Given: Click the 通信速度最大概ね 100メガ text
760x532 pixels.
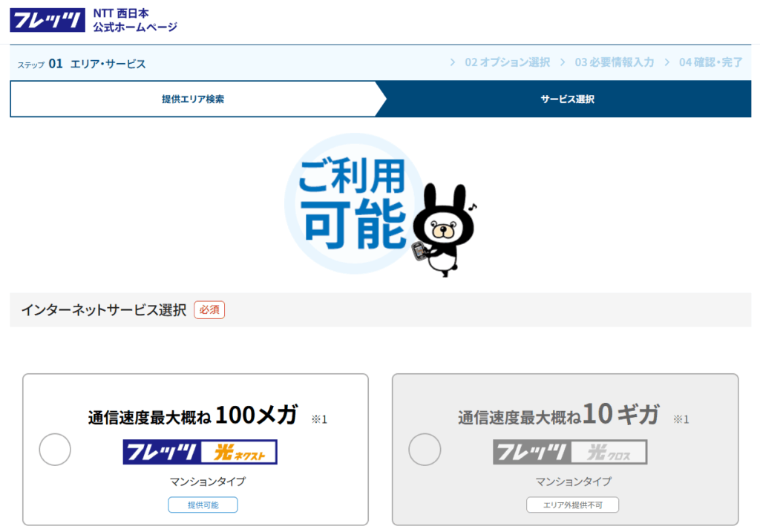Looking at the screenshot, I should click(x=192, y=416).
